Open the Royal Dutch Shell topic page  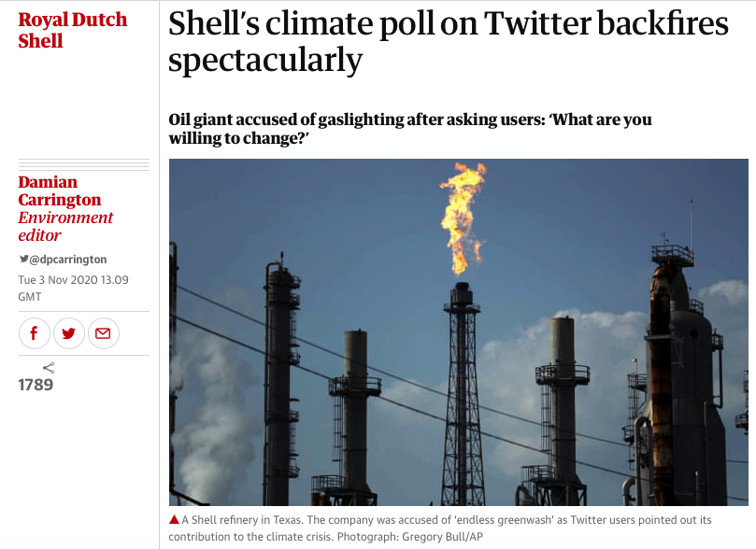(72, 30)
